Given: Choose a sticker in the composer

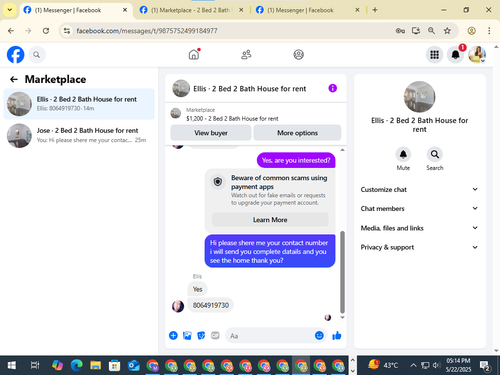Looking at the screenshot, I should 201,335.
